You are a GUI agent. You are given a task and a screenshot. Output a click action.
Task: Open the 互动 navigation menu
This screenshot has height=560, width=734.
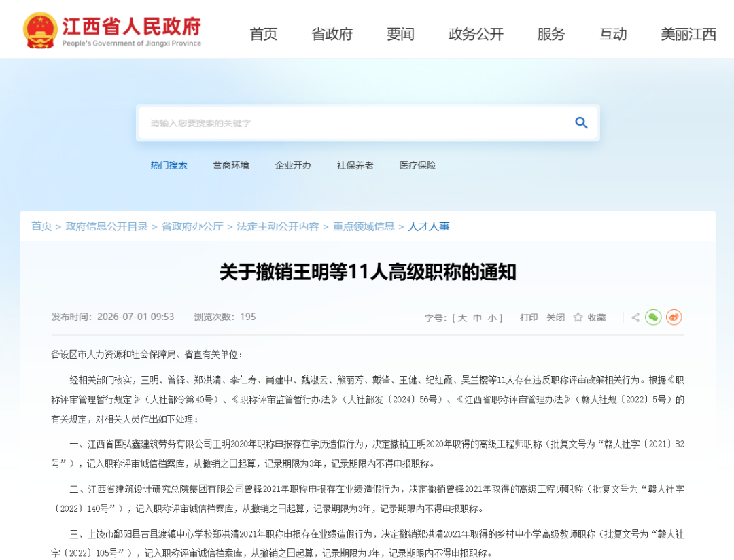coord(613,34)
